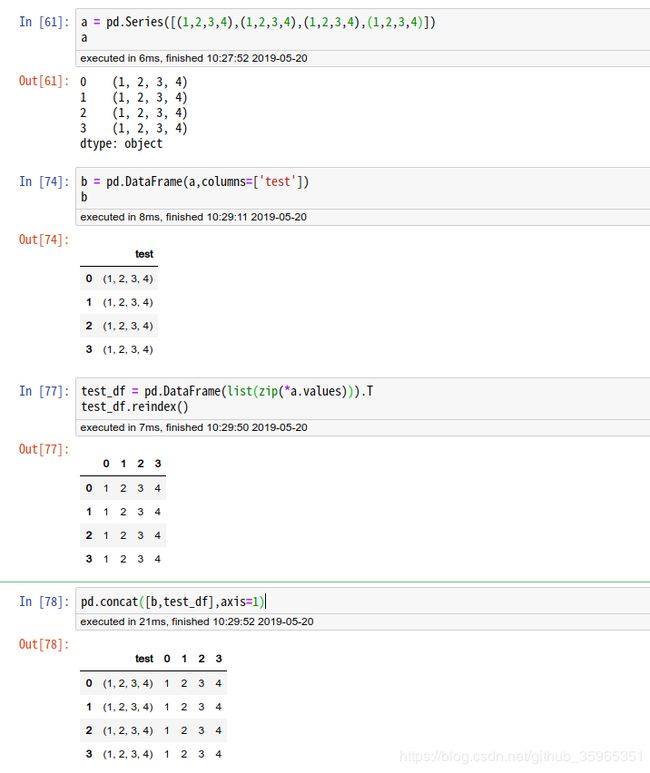Click 'executed in 21ms' timing text
The height and width of the screenshot is (773, 650).
click(x=123, y=622)
